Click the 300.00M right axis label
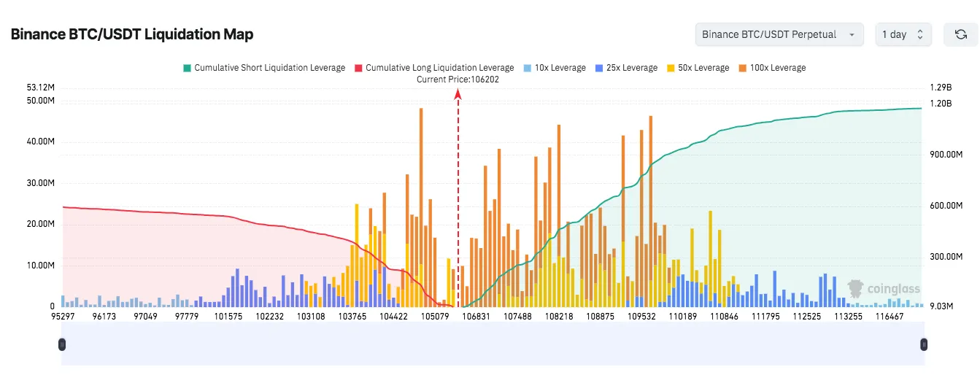 (948, 257)
